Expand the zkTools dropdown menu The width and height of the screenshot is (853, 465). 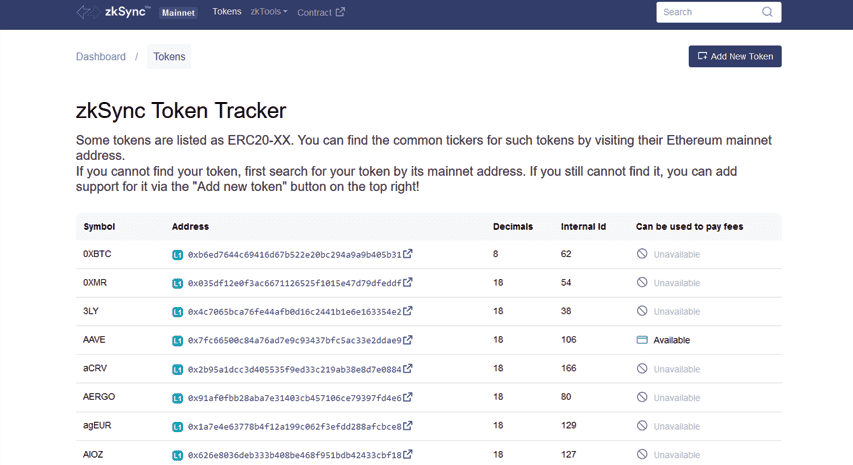point(269,11)
